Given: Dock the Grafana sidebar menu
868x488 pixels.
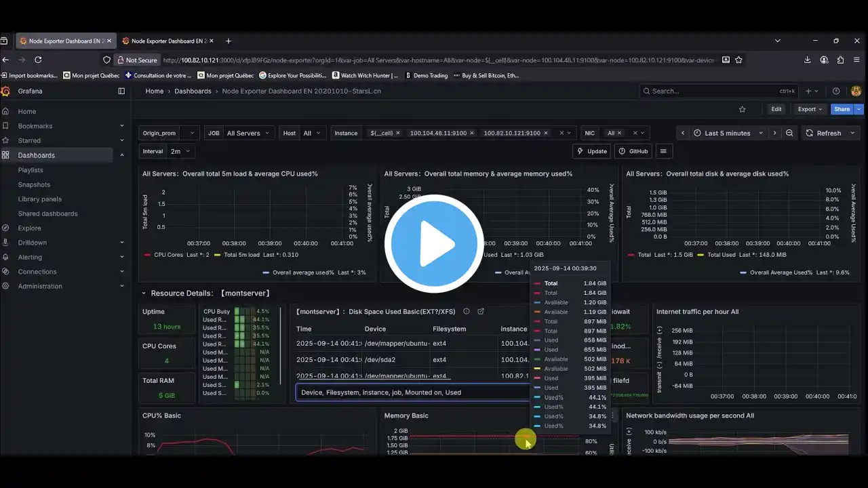Looking at the screenshot, I should (x=121, y=91).
